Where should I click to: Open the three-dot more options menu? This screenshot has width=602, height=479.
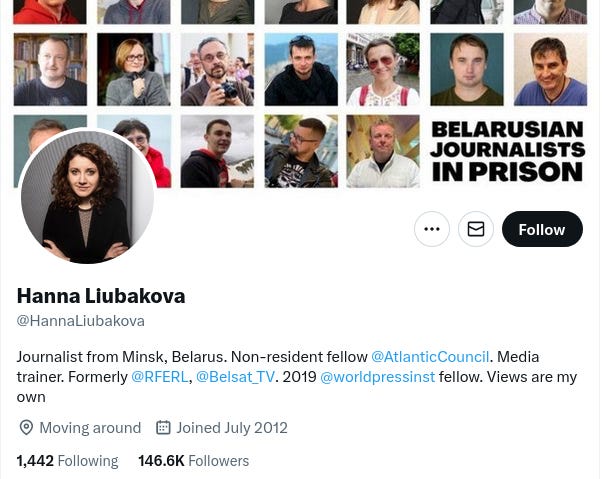(x=432, y=229)
